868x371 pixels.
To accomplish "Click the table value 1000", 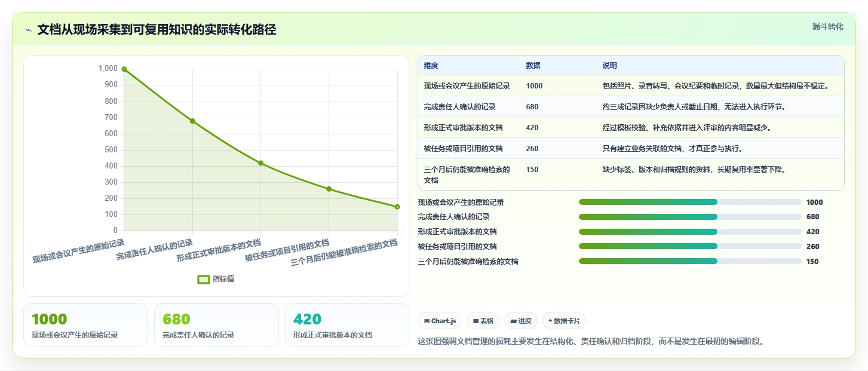I will [534, 86].
